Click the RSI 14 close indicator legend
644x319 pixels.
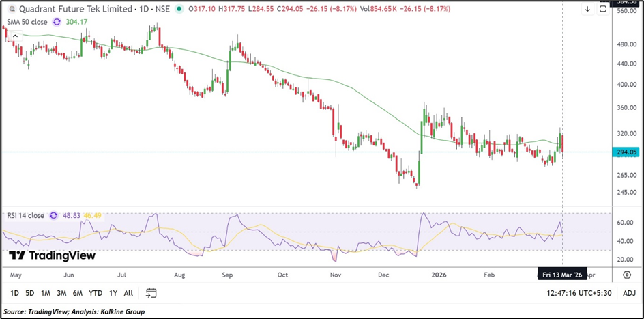coord(25,215)
